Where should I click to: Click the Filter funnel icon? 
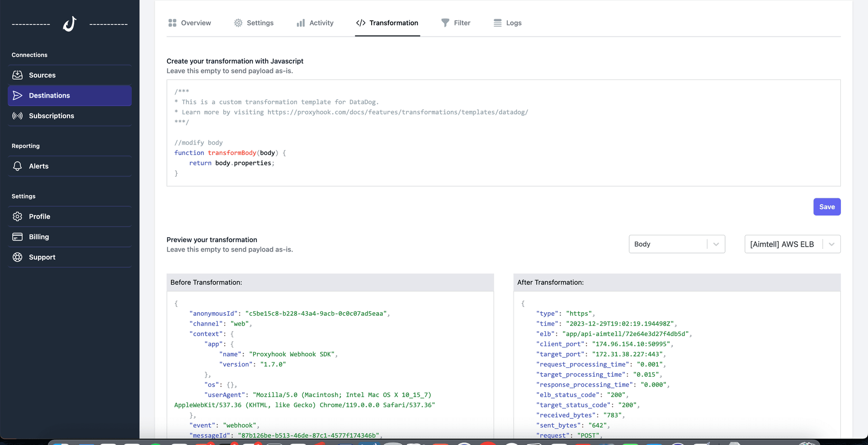coord(445,23)
